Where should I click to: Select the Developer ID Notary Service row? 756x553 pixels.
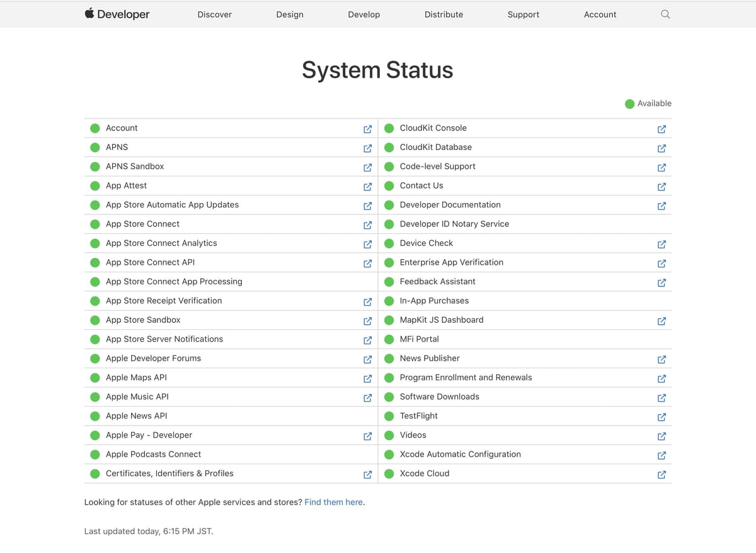pos(525,224)
